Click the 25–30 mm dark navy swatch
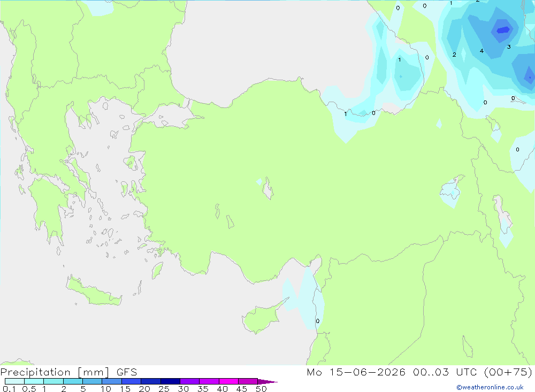 [x=170, y=381]
